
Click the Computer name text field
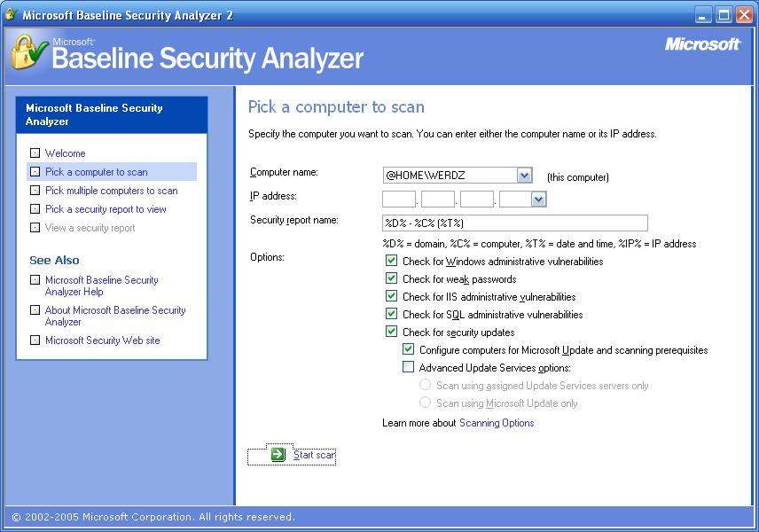(x=450, y=176)
